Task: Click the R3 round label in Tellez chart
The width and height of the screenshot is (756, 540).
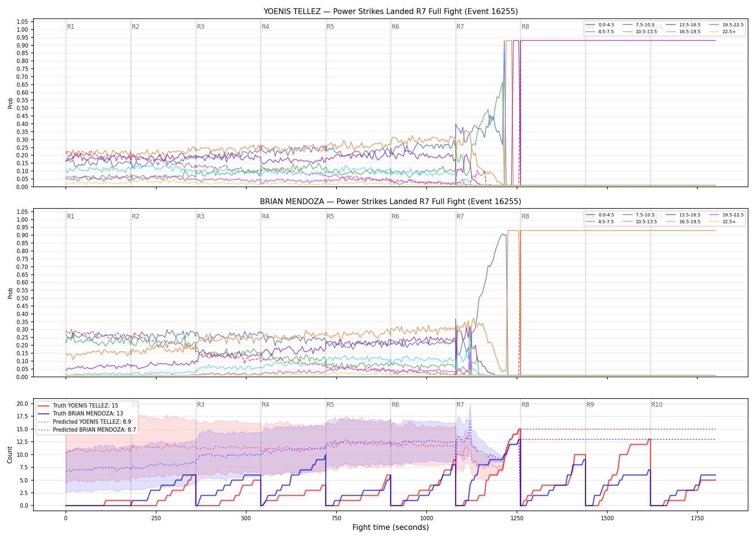Action: [x=201, y=27]
